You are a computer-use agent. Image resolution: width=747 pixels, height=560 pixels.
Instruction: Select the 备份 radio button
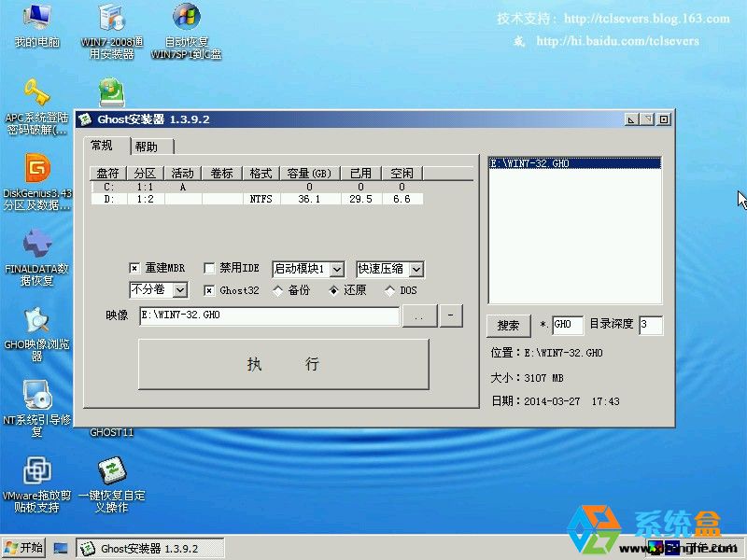tap(277, 290)
